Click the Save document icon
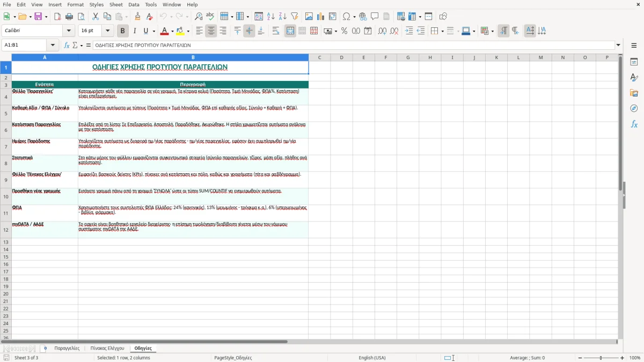This screenshot has height=362, width=644. (38, 17)
